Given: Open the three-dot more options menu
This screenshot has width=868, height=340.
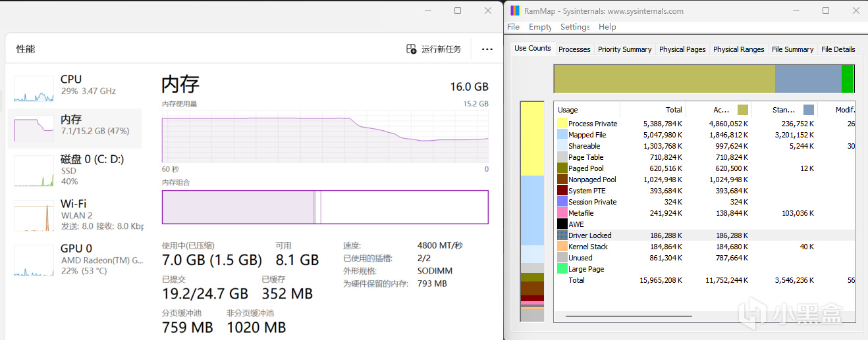Looking at the screenshot, I should [487, 49].
